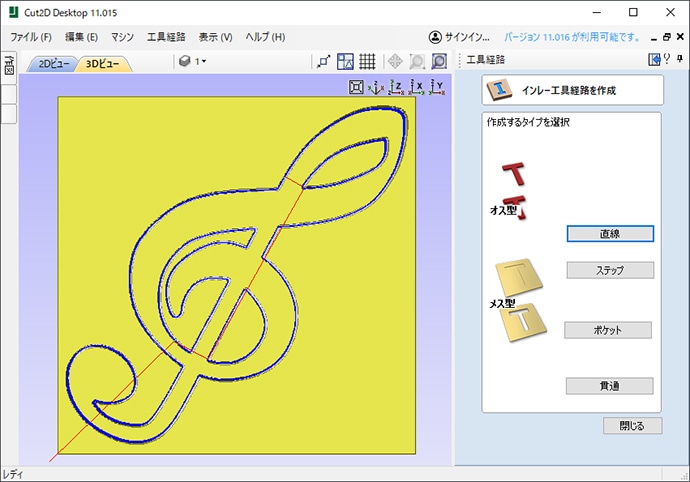Viewport: 690px width, 482px height.
Task: Pin the toolpath panel with pushpin
Action: pos(679,60)
